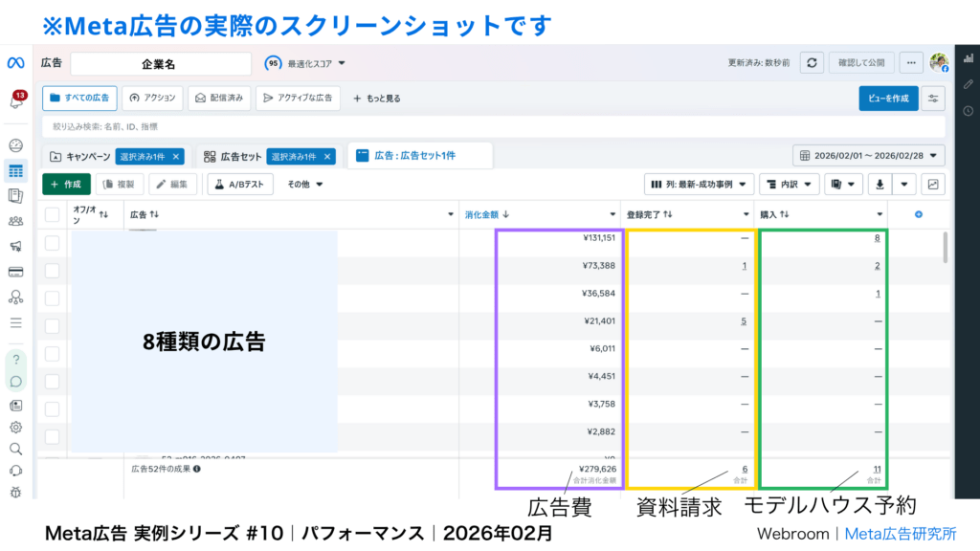Open the 内訳 breakdown dropdown
This screenshot has height=551, width=980.
click(x=790, y=185)
